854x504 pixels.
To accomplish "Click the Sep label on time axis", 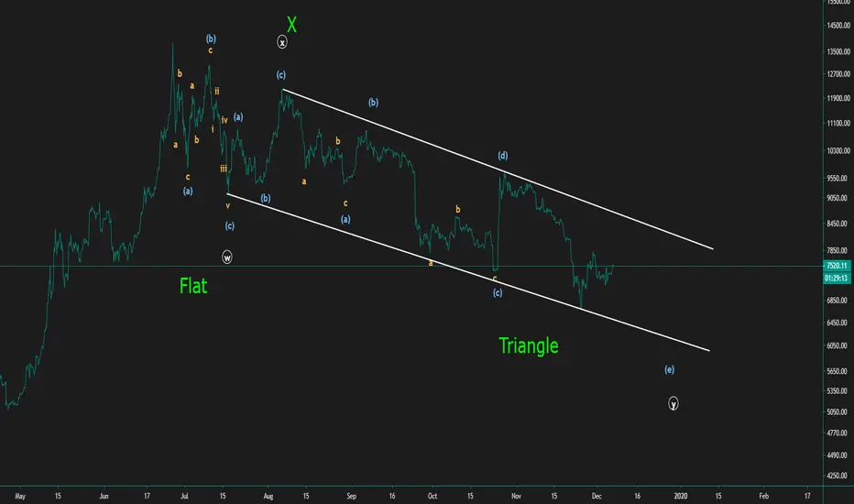I will 351,496.
